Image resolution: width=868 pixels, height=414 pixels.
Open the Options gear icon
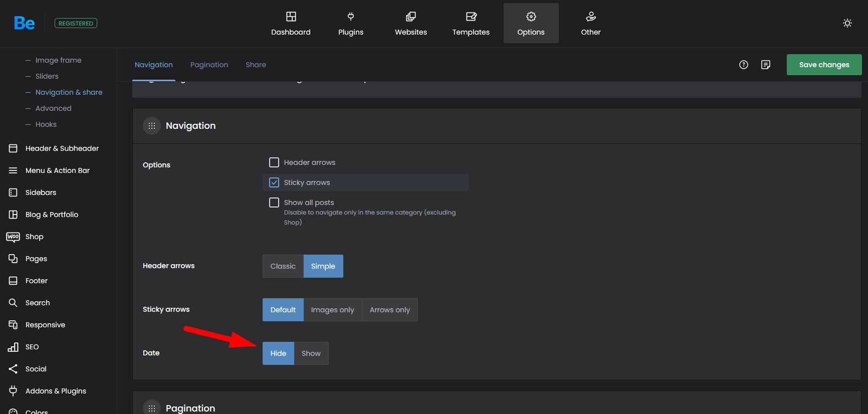531,17
